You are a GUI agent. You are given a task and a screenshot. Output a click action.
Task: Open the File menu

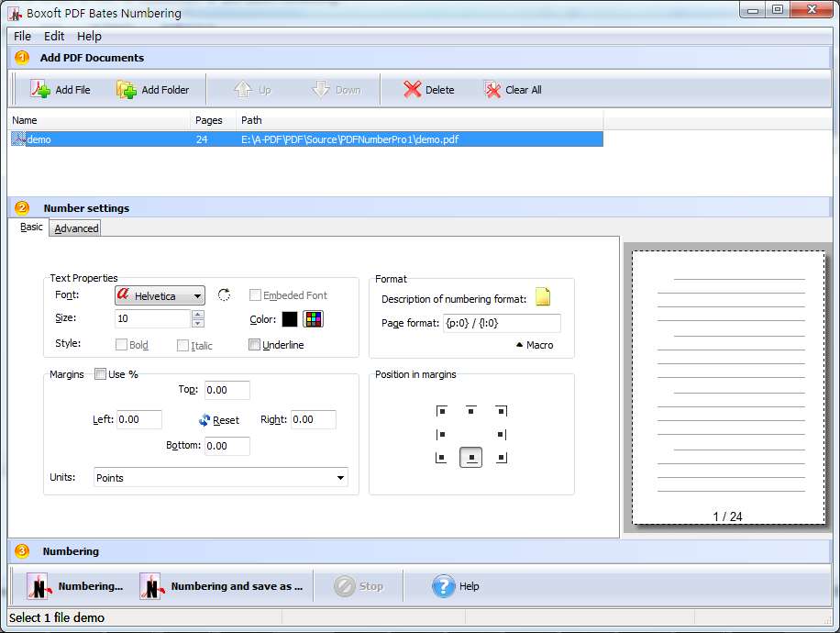[22, 37]
